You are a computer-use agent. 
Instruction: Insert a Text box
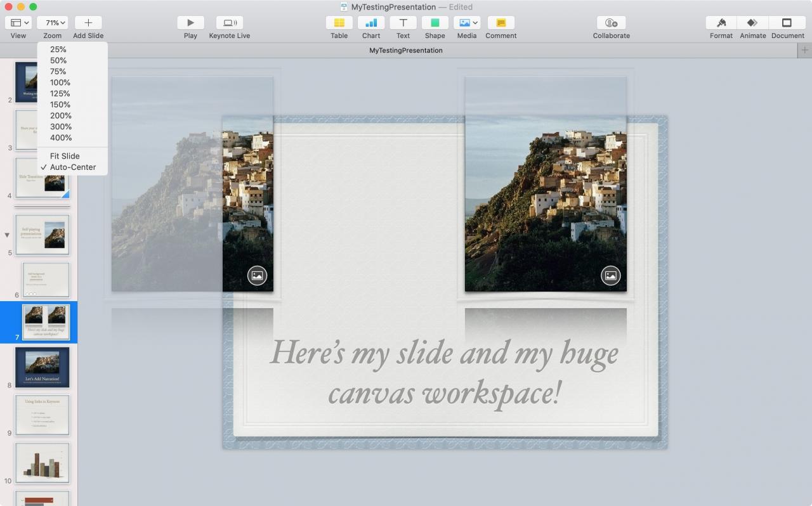[403, 23]
